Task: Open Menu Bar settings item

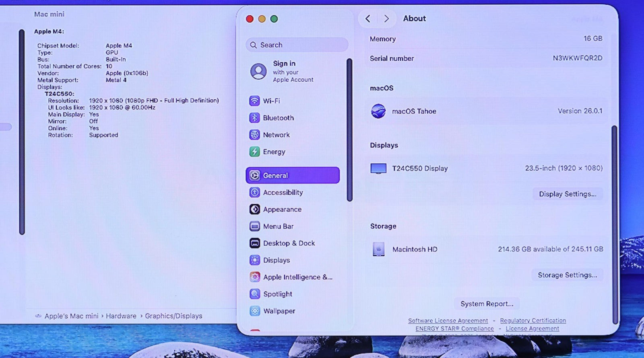Action: pyautogui.click(x=278, y=226)
